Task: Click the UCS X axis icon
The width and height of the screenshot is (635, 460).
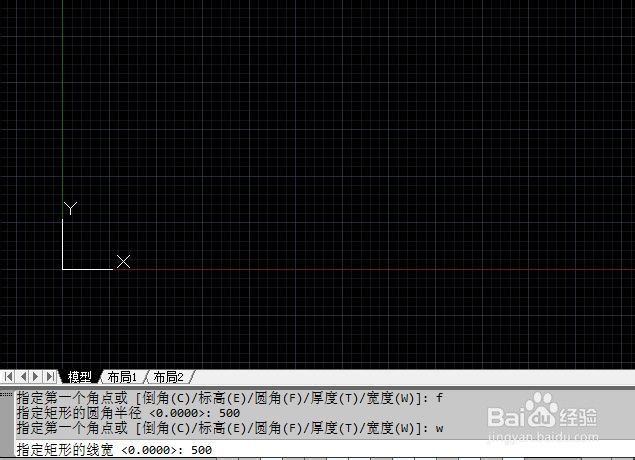Action: pyautogui.click(x=123, y=262)
